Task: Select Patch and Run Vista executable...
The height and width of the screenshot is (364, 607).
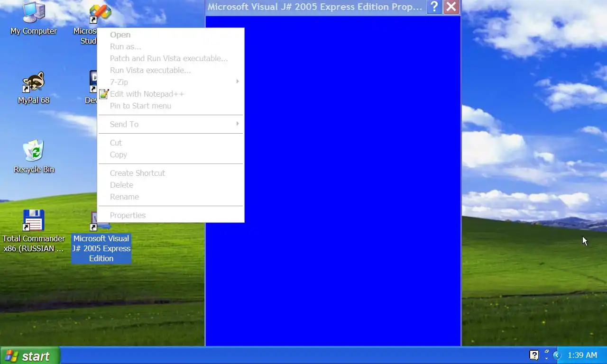Action: [171, 58]
